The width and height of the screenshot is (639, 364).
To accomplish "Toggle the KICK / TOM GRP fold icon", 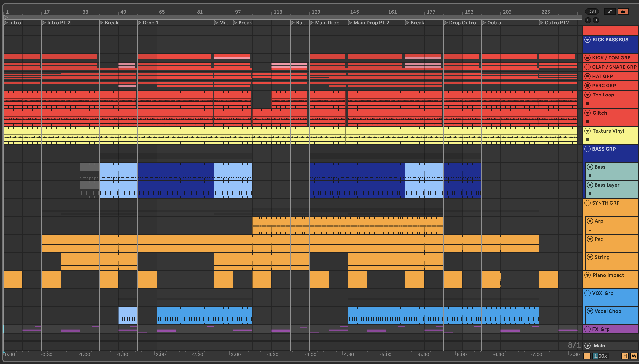I will pyautogui.click(x=588, y=58).
